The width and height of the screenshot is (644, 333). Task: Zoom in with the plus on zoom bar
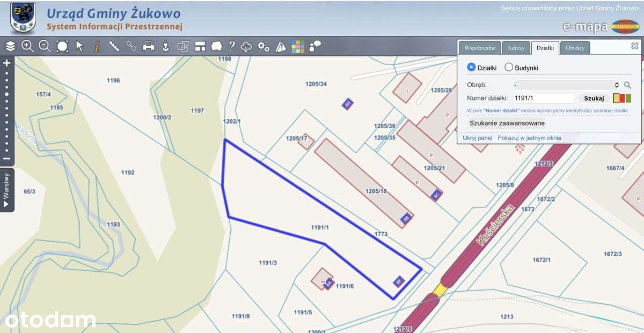(x=6, y=63)
